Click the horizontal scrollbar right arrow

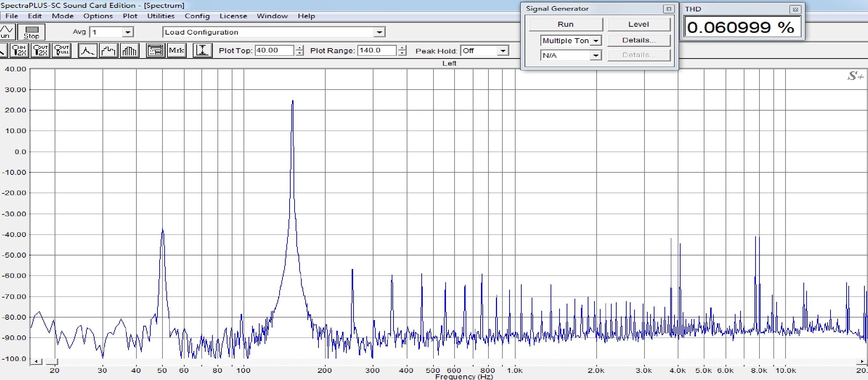(862, 361)
